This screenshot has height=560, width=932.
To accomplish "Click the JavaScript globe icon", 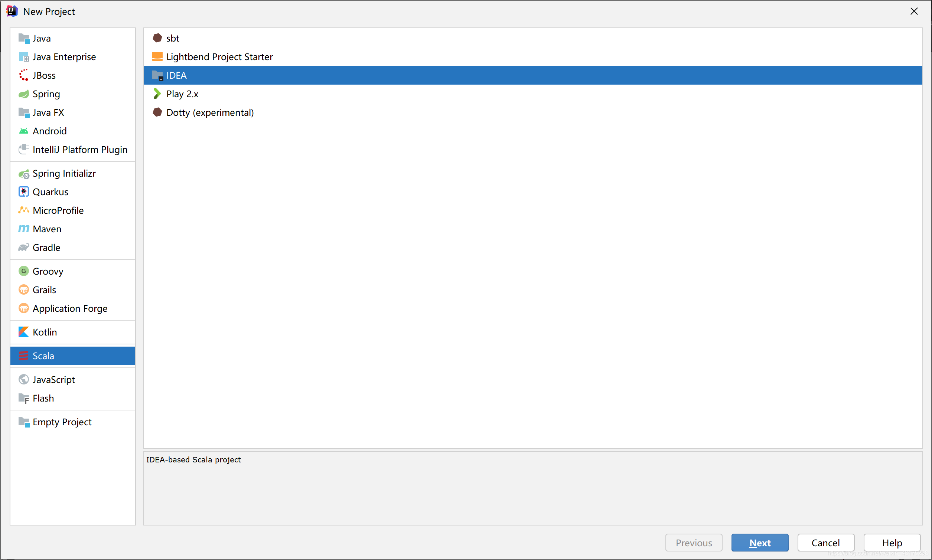I will pyautogui.click(x=24, y=379).
